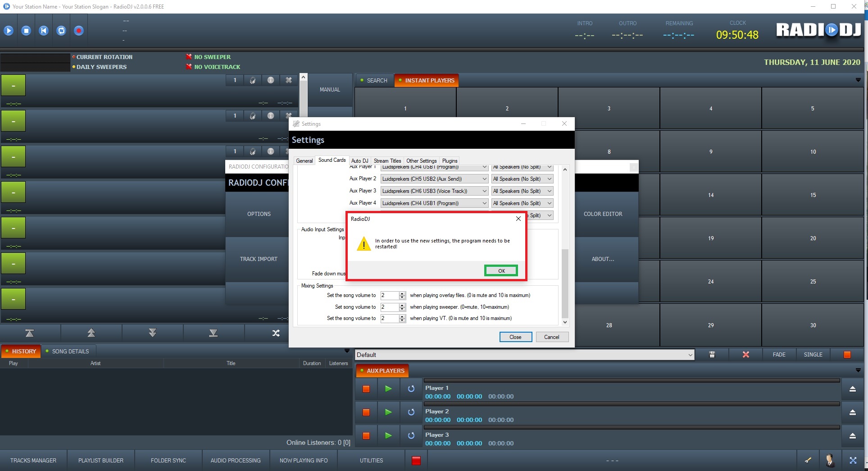
Task: Click the red Record icon in top toolbar
Action: coord(79,31)
